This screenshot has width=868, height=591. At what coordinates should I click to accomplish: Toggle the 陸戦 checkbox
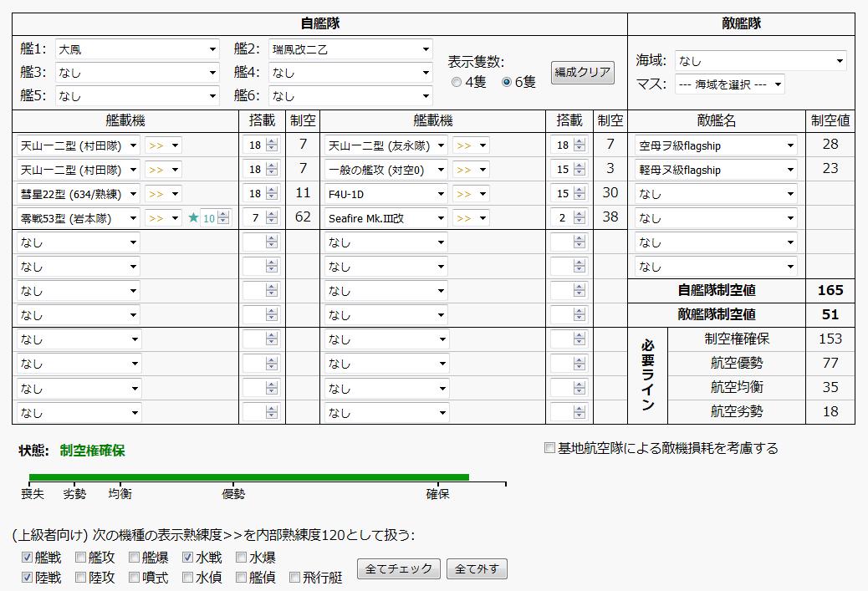(x=27, y=578)
